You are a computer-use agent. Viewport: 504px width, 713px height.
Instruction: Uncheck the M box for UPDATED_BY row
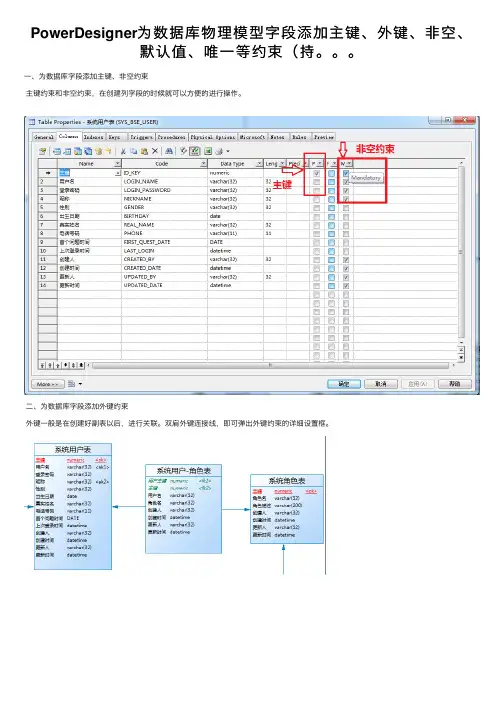point(346,277)
